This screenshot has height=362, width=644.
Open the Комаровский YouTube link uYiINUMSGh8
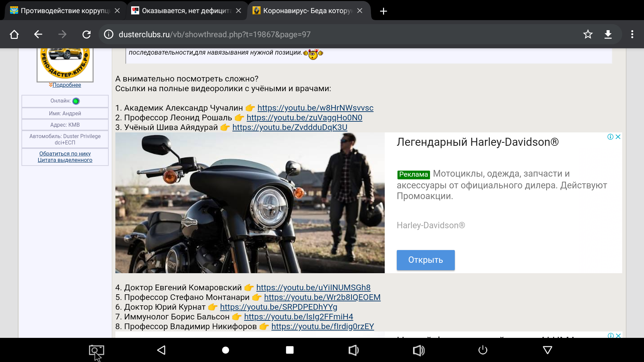[x=313, y=288]
